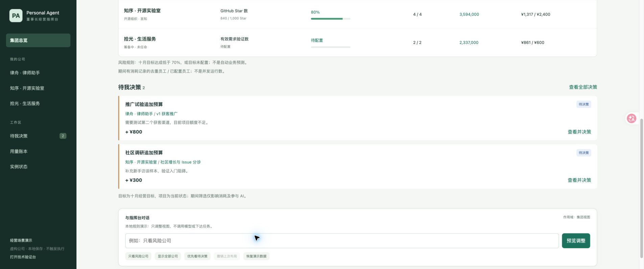Click the 知序 · 开源实验室 table row name
Image resolution: width=644 pixels, height=269 pixels.
(142, 10)
